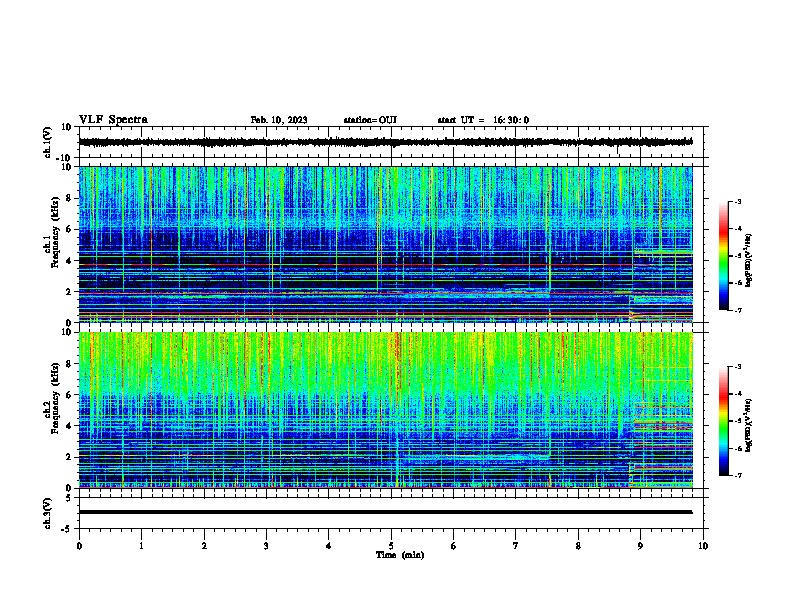Click the "ch.1(V)" axis label

[x=47, y=142]
